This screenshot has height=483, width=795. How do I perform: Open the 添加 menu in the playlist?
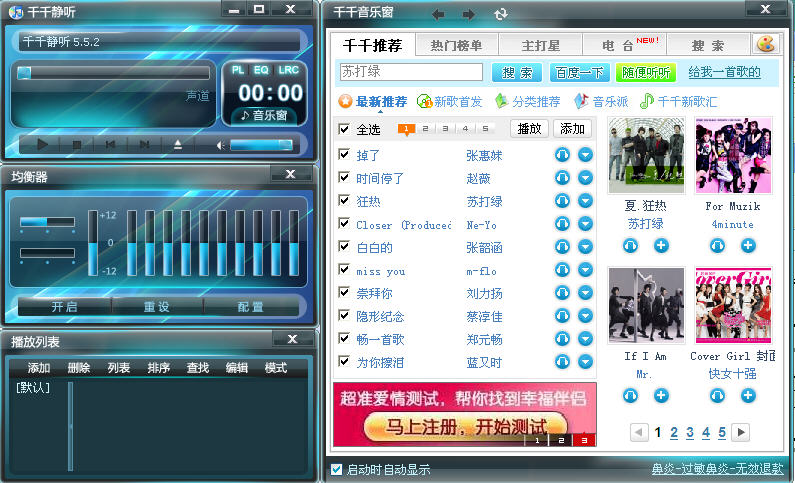(x=39, y=368)
